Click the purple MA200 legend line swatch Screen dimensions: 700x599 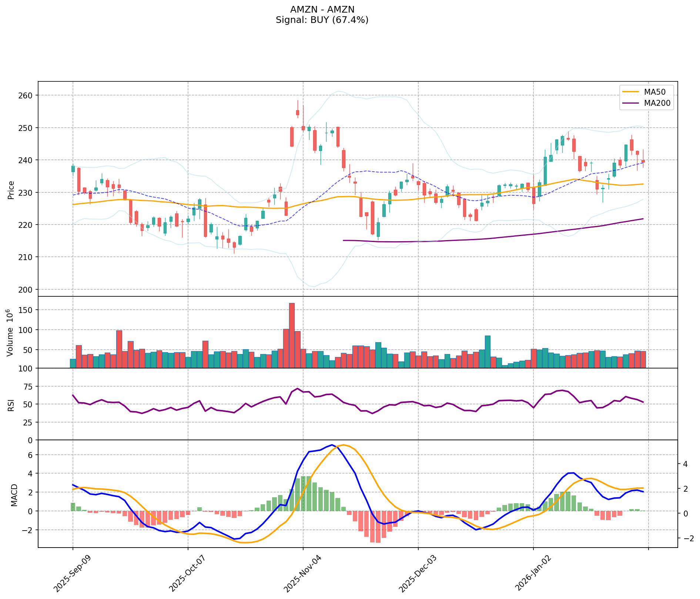(630, 103)
